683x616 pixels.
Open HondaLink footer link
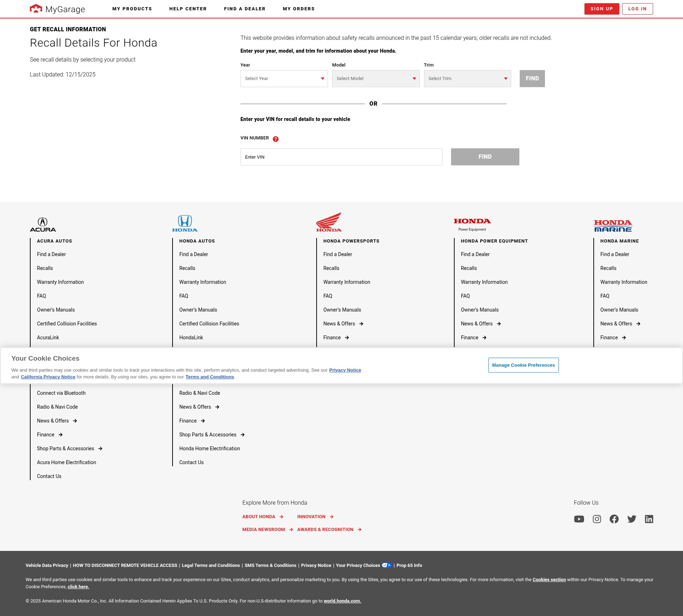(191, 338)
